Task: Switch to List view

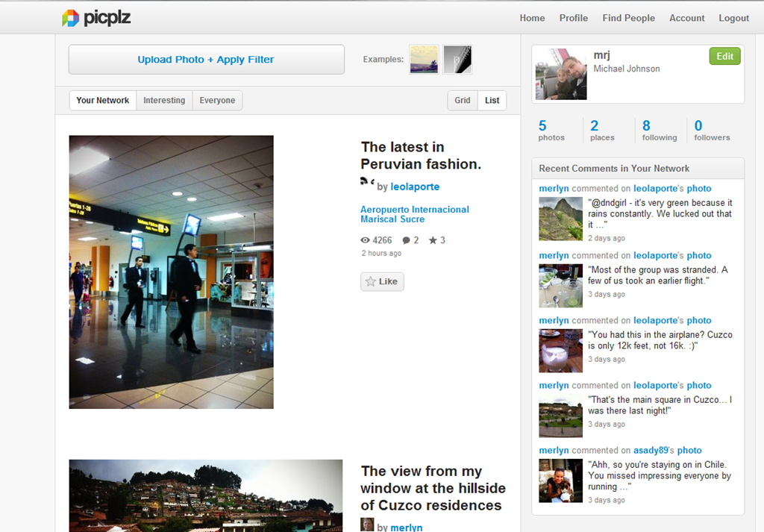Action: coord(492,101)
